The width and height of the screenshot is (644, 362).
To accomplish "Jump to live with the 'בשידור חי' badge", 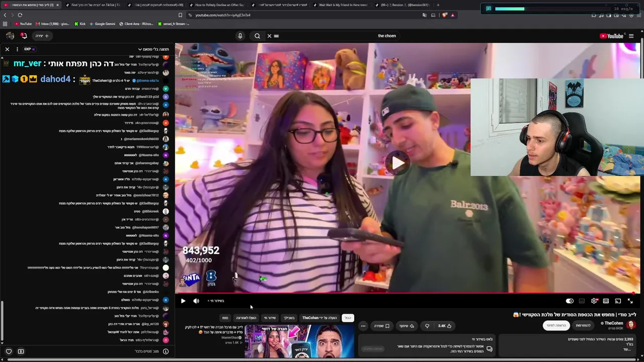I will (216, 301).
